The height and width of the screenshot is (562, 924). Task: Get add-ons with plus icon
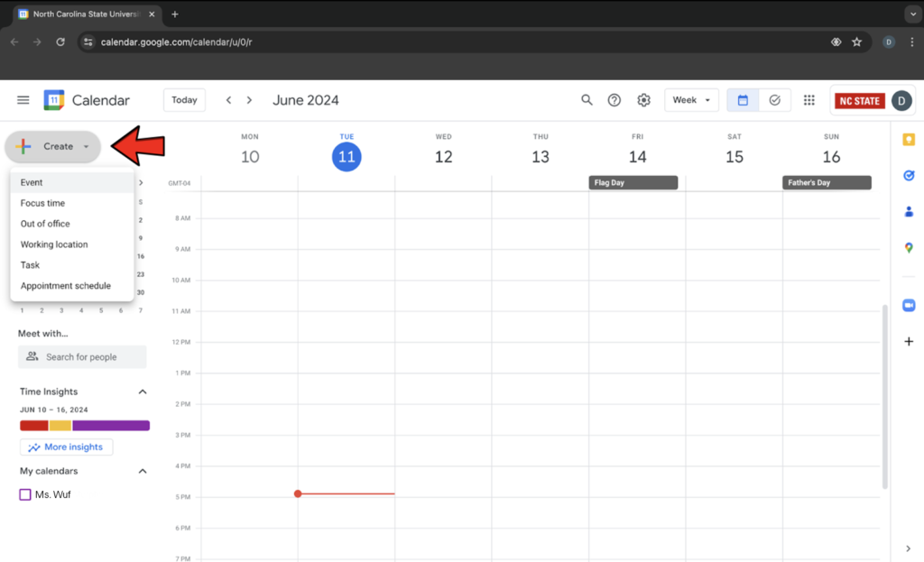coord(909,342)
